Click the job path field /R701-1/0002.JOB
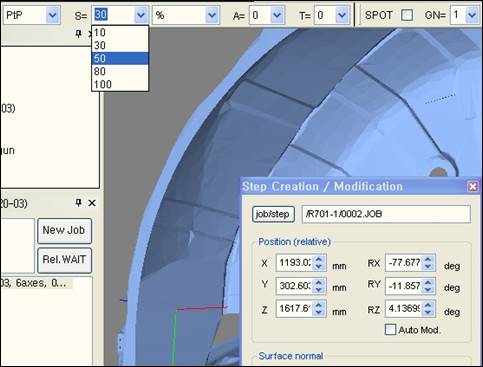Viewport: 483px width, 367px height. click(386, 214)
